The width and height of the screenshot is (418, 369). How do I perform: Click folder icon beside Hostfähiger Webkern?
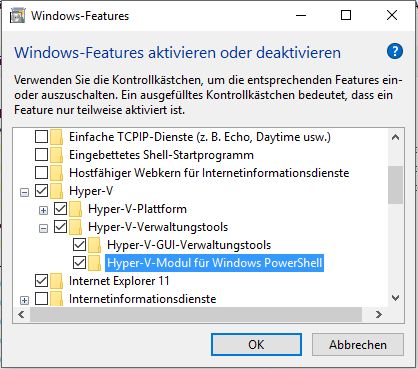click(56, 173)
